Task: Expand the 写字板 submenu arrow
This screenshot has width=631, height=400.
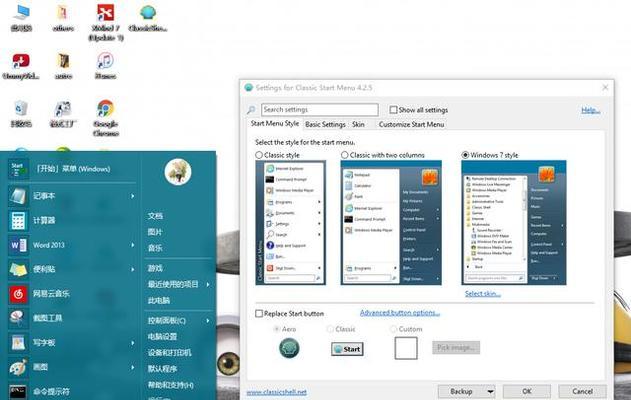Action: point(132,343)
